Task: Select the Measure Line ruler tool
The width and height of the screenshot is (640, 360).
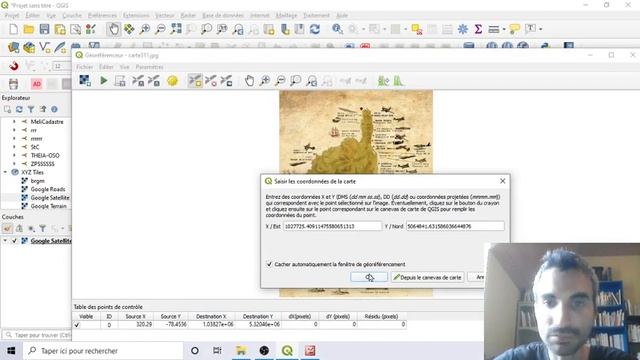Action: pyautogui.click(x=493, y=29)
